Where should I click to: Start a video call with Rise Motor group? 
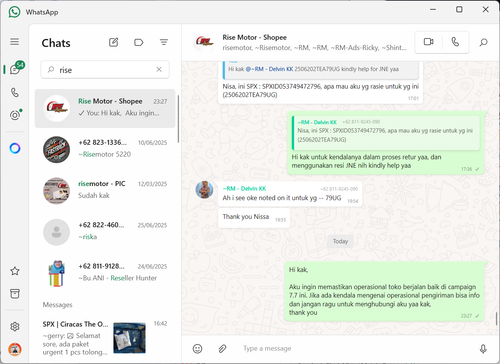coord(428,42)
